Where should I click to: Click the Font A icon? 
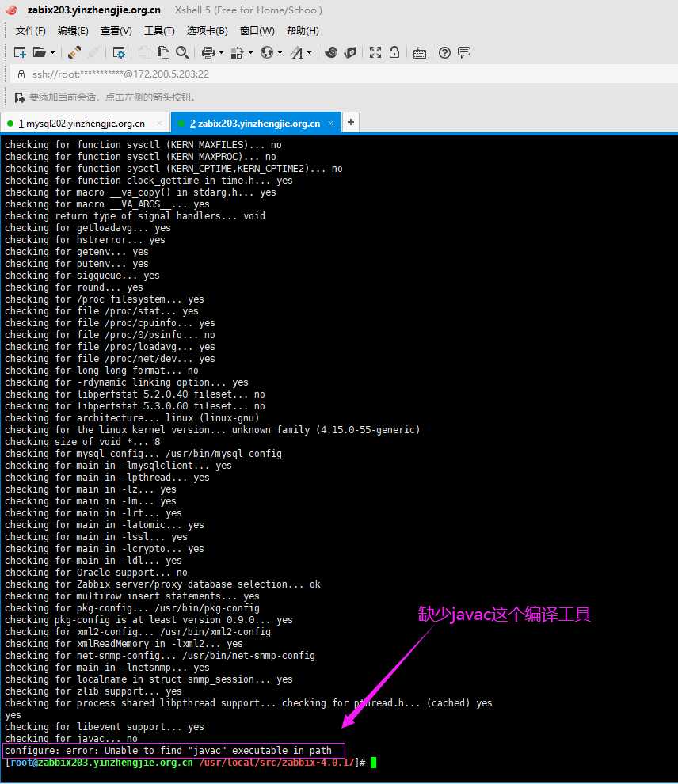pyautogui.click(x=297, y=52)
